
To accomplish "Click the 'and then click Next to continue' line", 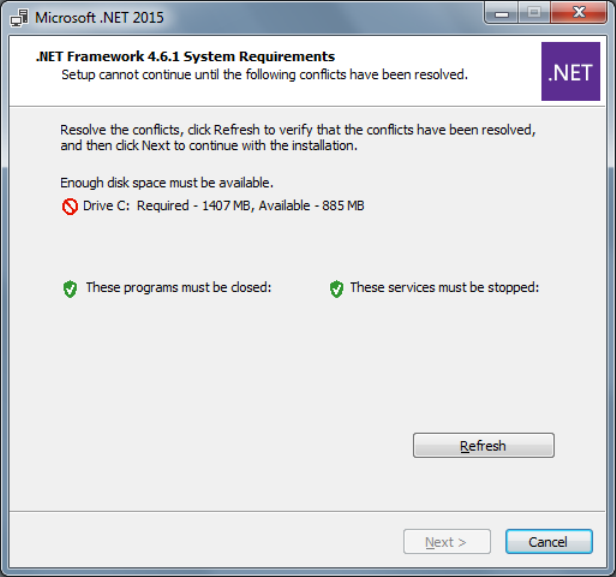I will click(208, 145).
